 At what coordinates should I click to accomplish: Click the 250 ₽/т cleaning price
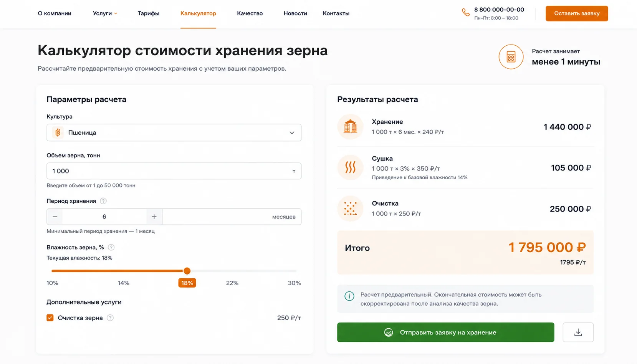point(289,318)
